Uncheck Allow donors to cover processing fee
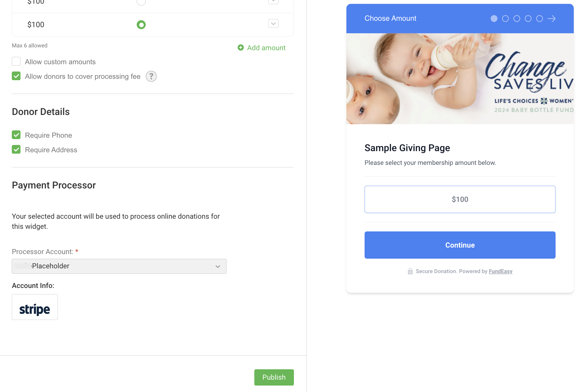Image resolution: width=585 pixels, height=392 pixels. point(16,76)
